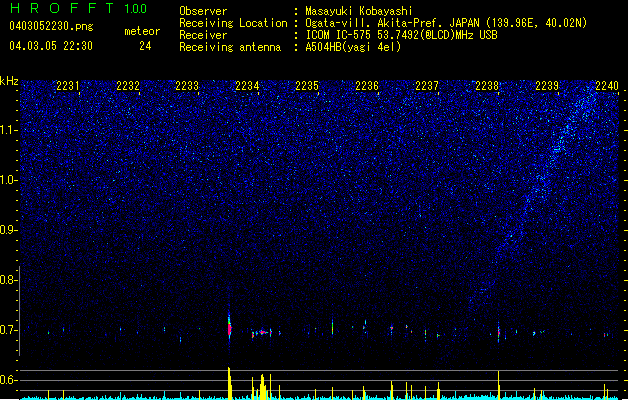Click the 2232 time marker
This screenshot has height=400, width=629.
click(x=128, y=85)
